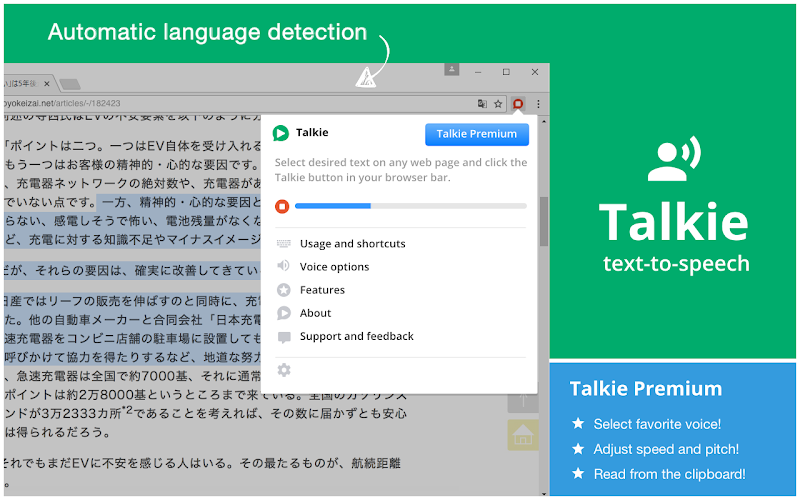800x500 pixels.
Task: Open Features menu item
Action: click(322, 290)
